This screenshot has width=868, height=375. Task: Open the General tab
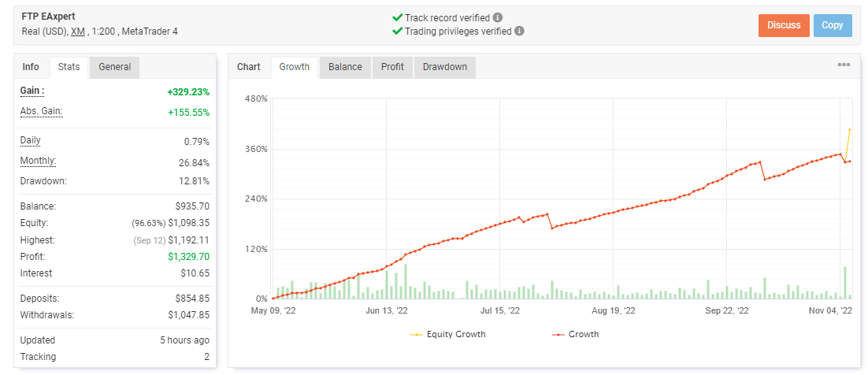[114, 67]
